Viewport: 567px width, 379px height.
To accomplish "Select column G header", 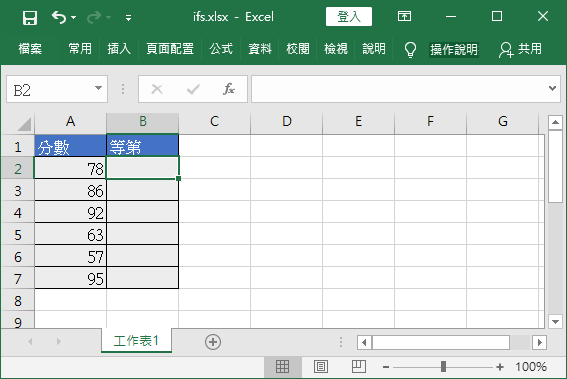I will click(503, 122).
